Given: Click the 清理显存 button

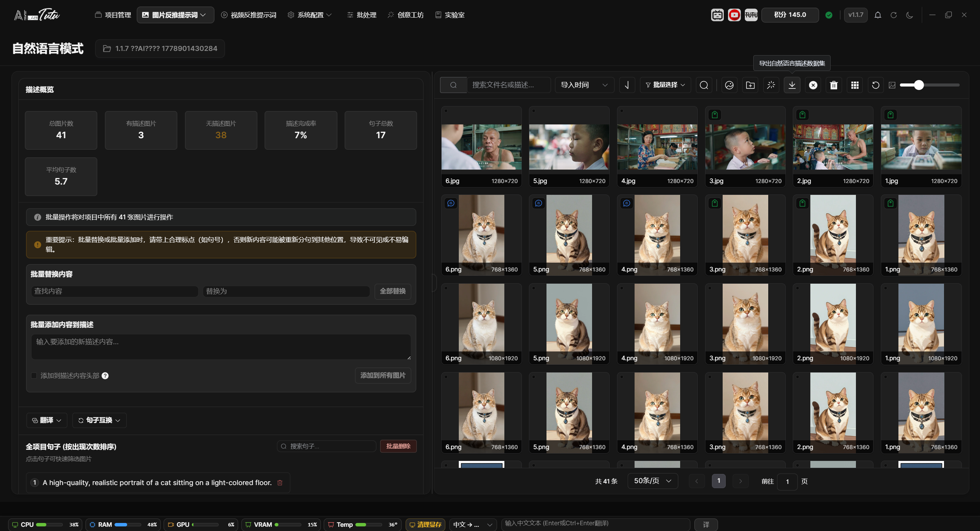Looking at the screenshot, I should point(425,524).
